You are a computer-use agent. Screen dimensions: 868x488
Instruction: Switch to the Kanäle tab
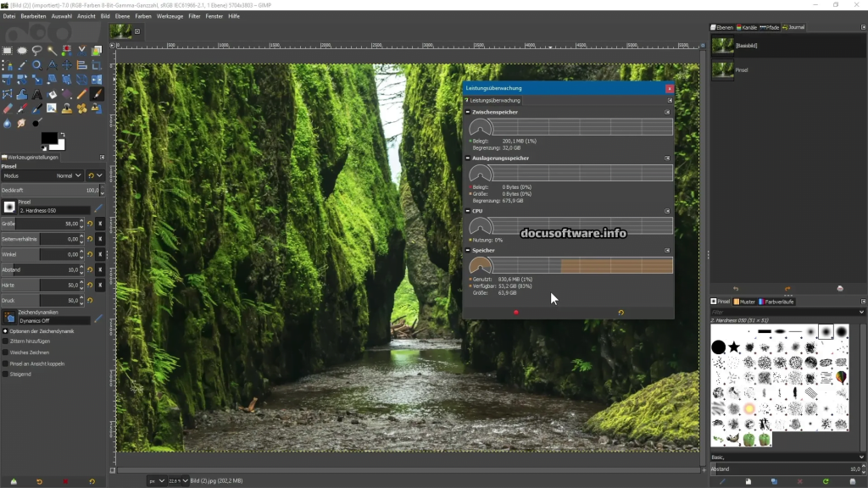coord(747,27)
